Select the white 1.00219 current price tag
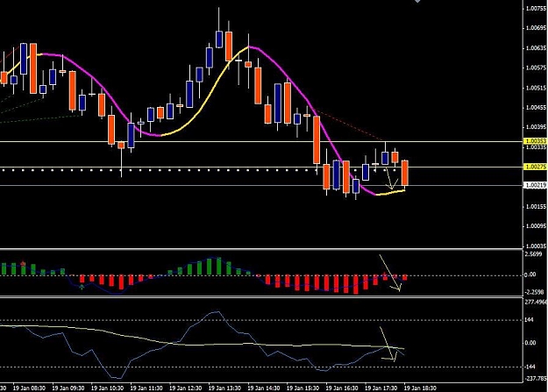 pyautogui.click(x=535, y=185)
